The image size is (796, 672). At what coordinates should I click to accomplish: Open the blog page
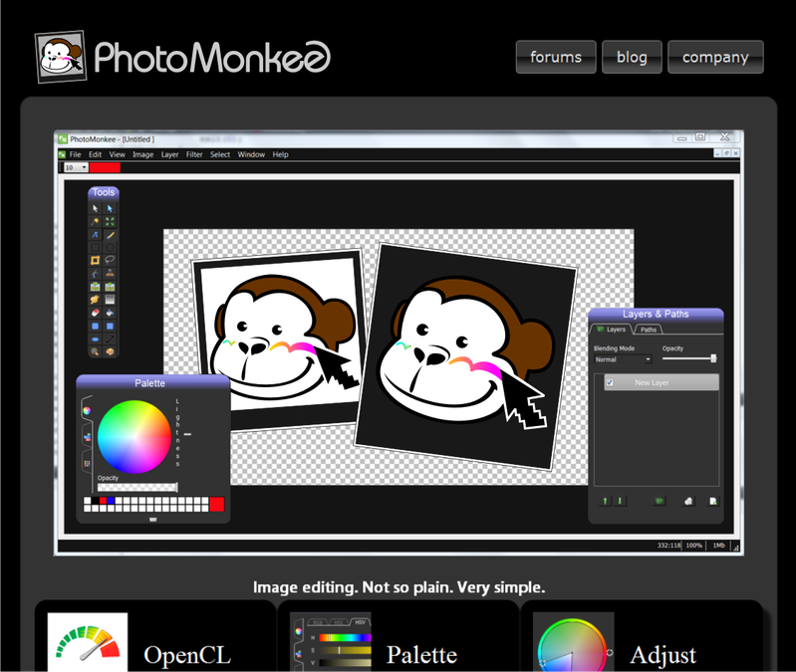pyautogui.click(x=632, y=57)
